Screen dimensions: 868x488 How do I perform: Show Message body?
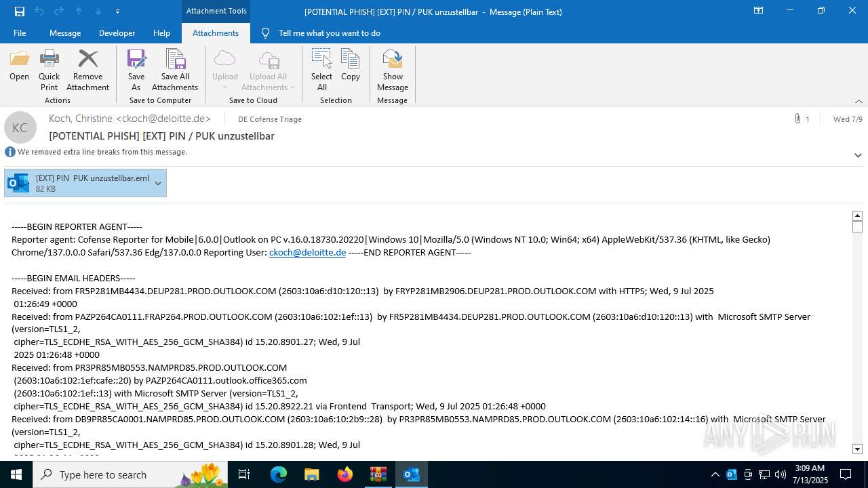click(x=393, y=70)
